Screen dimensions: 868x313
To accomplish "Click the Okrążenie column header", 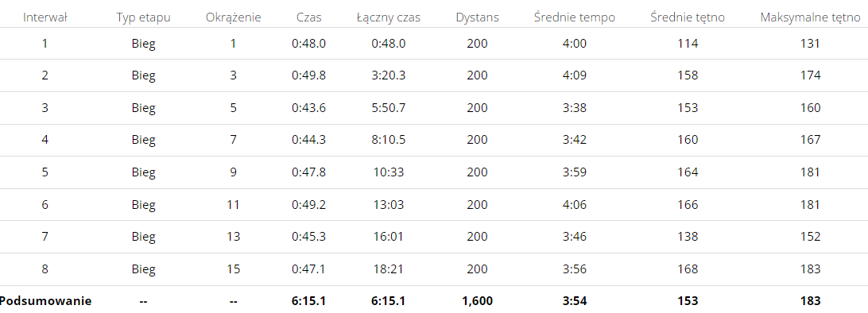I will point(233,17).
